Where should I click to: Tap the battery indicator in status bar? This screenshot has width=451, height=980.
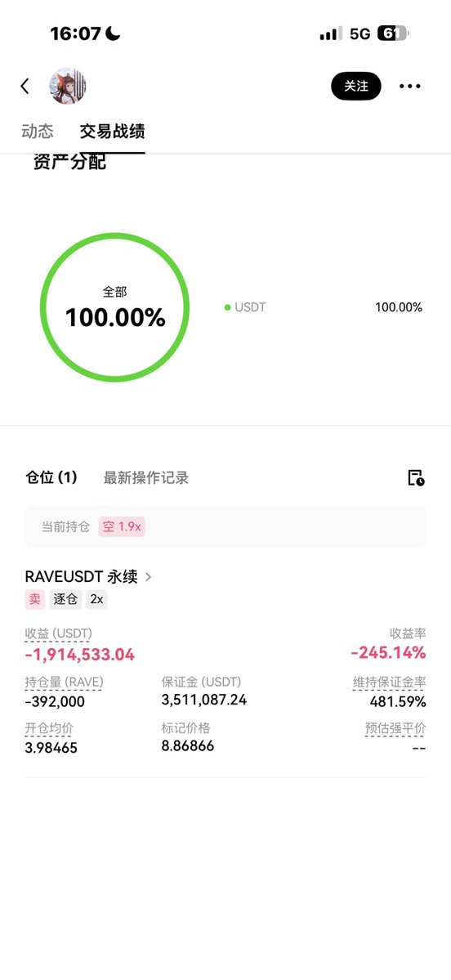(393, 34)
